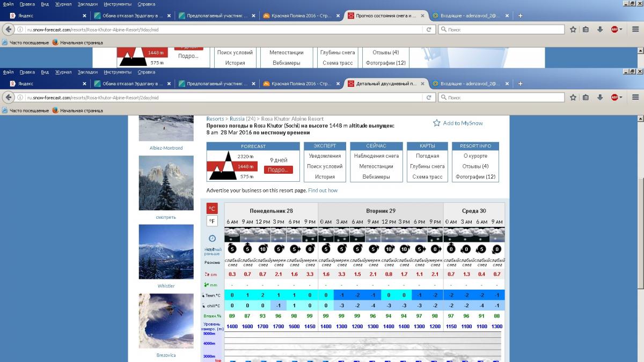Open 'Уведомления' link under ЭКСПЕРТ
The width and height of the screenshot is (644, 362).
tap(325, 156)
